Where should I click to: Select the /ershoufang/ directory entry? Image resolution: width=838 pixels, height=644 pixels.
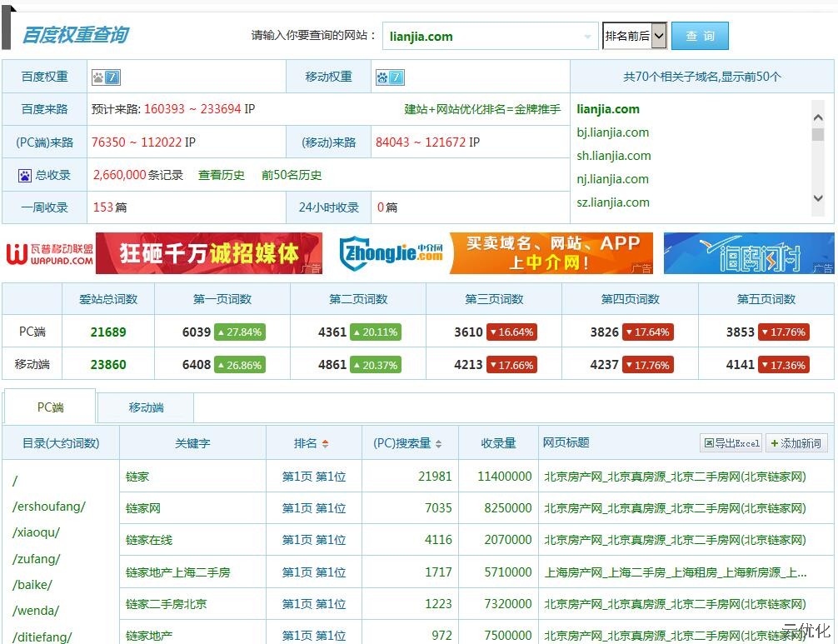coord(49,507)
